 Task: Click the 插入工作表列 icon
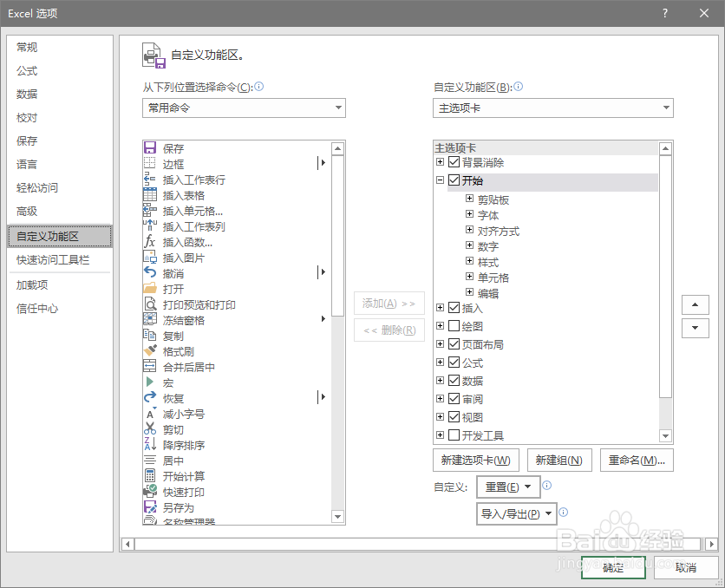pyautogui.click(x=150, y=225)
